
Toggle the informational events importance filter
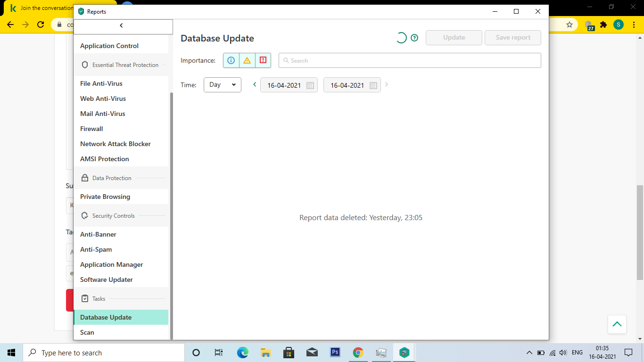pyautogui.click(x=231, y=60)
